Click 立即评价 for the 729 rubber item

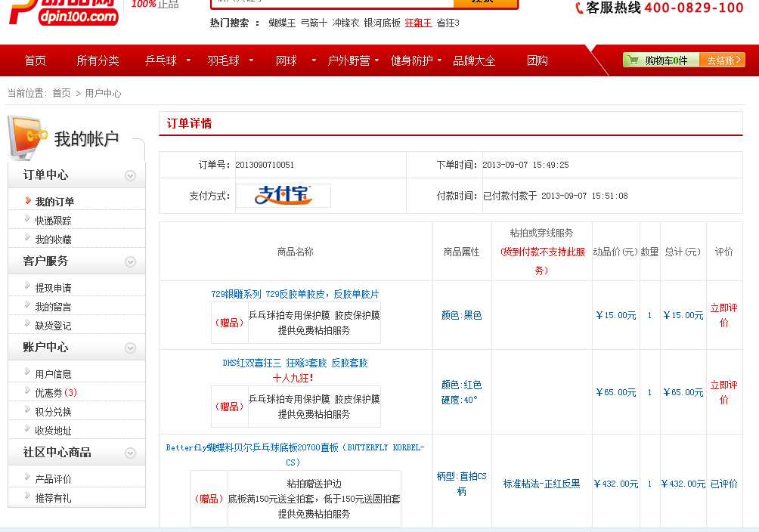(x=723, y=315)
